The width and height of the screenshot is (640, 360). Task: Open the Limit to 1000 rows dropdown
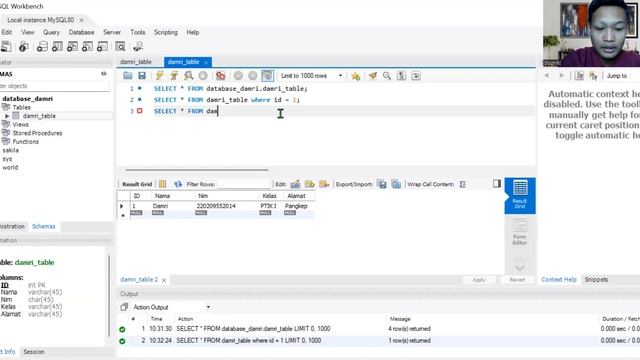point(311,76)
